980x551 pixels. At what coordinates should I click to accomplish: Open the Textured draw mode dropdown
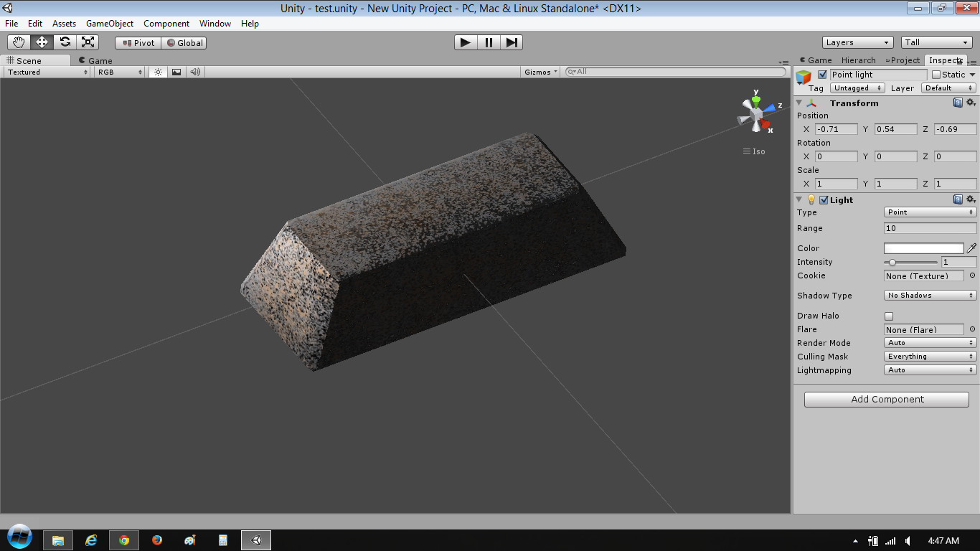(x=45, y=71)
